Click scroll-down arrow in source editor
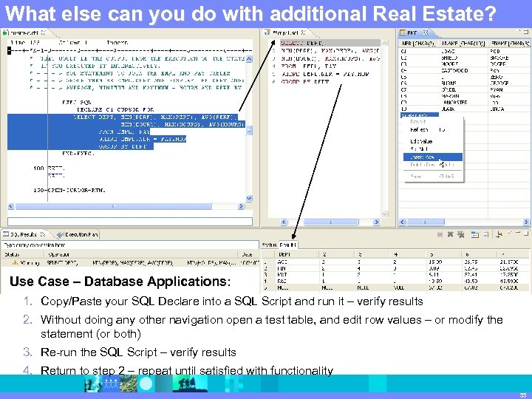 [249, 199]
